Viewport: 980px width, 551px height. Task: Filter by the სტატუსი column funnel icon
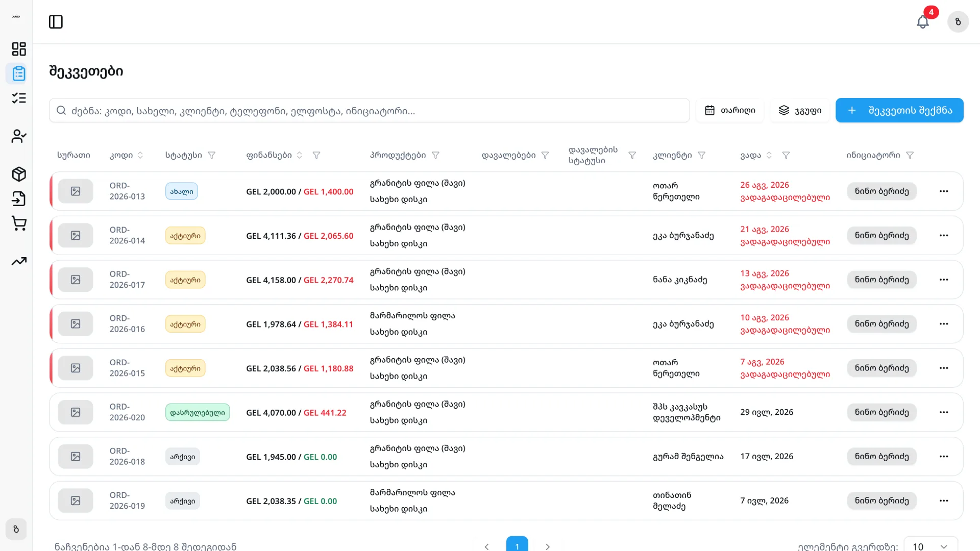[x=212, y=155]
